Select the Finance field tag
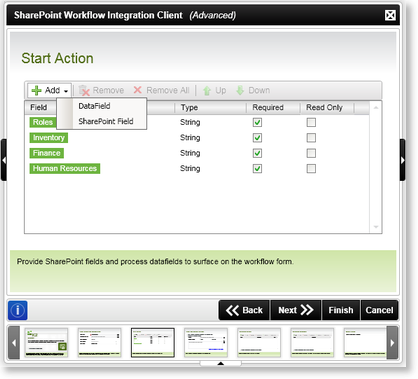 (47, 153)
